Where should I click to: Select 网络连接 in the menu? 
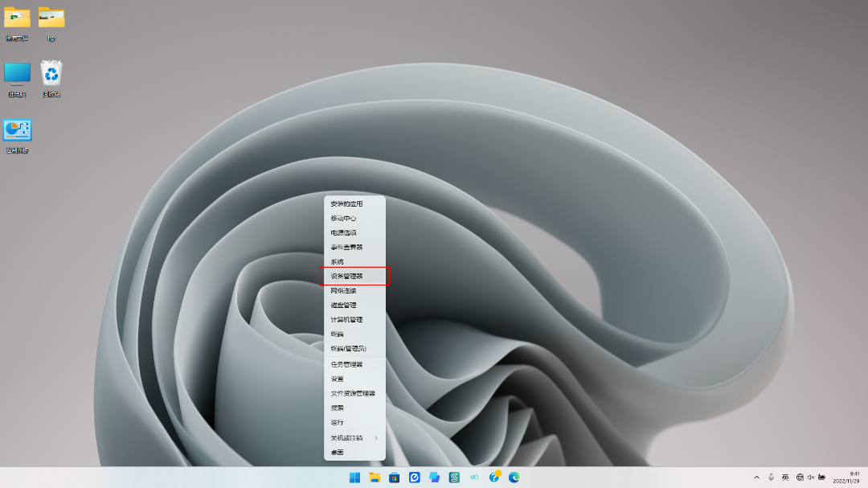click(x=354, y=291)
